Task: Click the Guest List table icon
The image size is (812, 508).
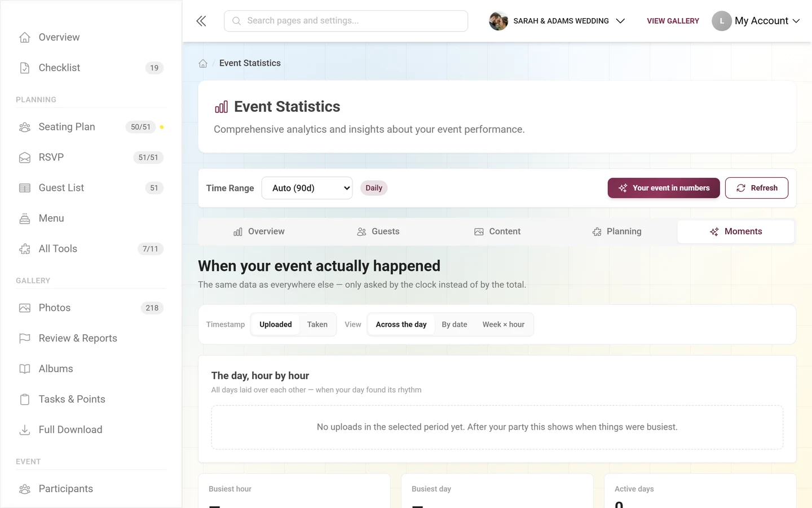Action: tap(25, 188)
